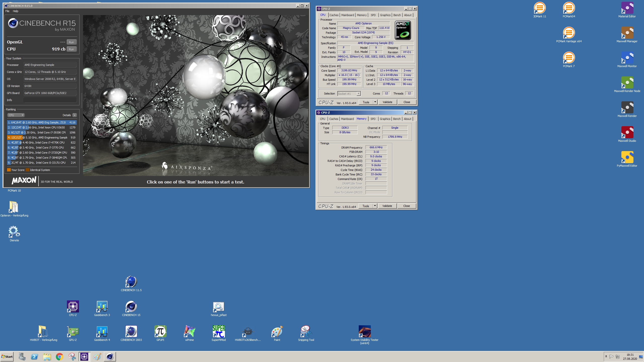Open the SPD tab in top CPU-Z
The height and width of the screenshot is (362, 644).
coord(373,15)
